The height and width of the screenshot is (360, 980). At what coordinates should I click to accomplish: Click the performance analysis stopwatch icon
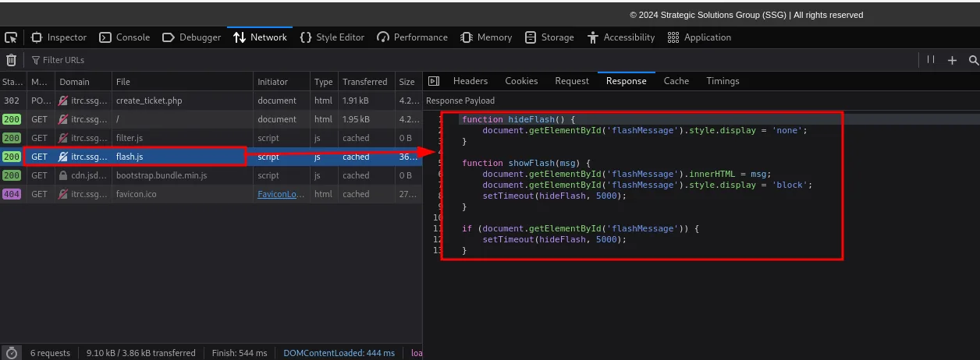[x=11, y=353]
